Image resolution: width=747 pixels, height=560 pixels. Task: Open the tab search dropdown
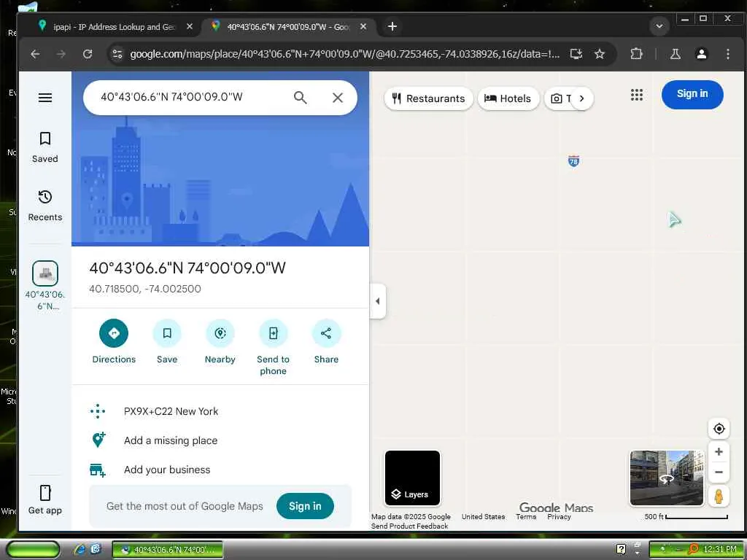coord(659,26)
